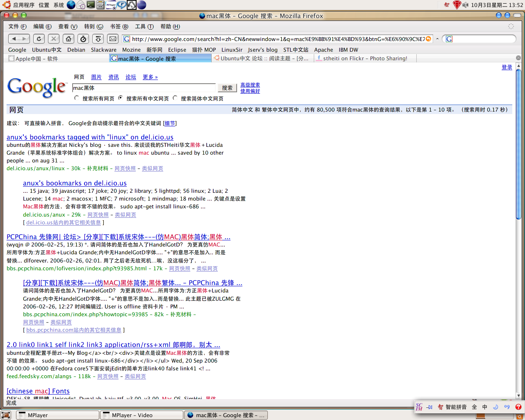Select 搜索所有网页 radio option
The height and width of the screenshot is (420, 525).
76,98
